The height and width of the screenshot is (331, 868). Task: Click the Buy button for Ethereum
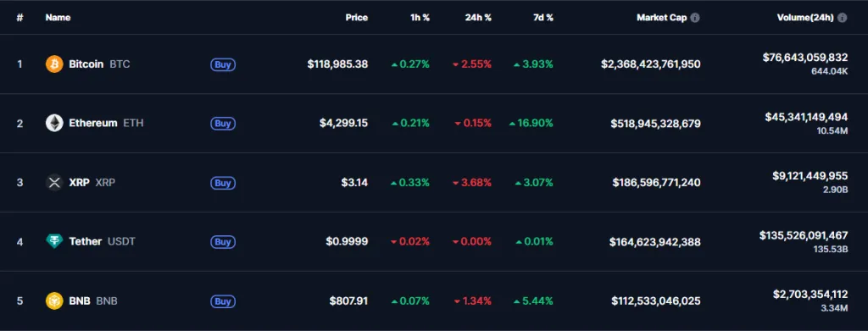pos(223,124)
